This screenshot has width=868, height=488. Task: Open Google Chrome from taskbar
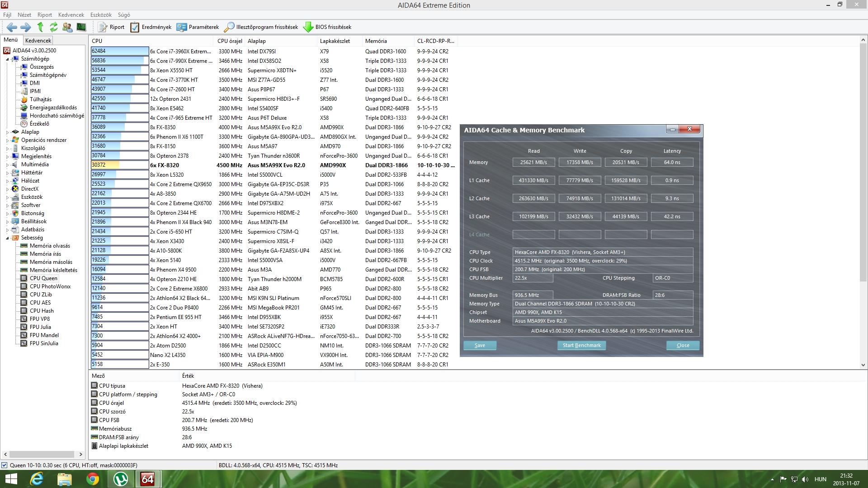click(x=93, y=479)
